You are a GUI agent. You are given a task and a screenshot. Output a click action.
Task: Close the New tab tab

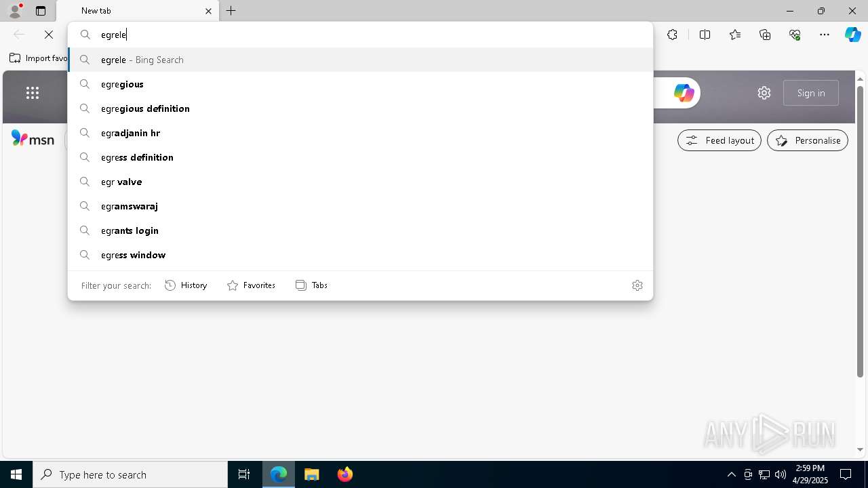[x=208, y=11]
